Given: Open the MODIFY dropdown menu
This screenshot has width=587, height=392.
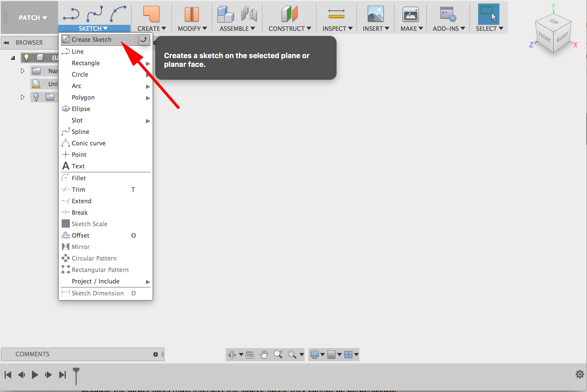Looking at the screenshot, I should 192,29.
